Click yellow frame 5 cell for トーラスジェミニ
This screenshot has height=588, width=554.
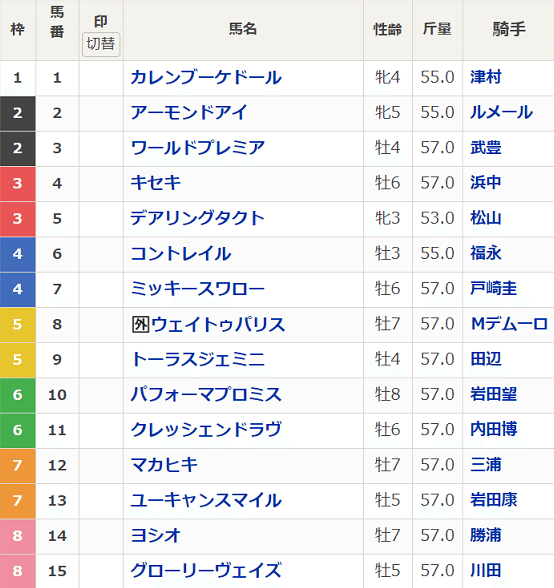pos(18,360)
